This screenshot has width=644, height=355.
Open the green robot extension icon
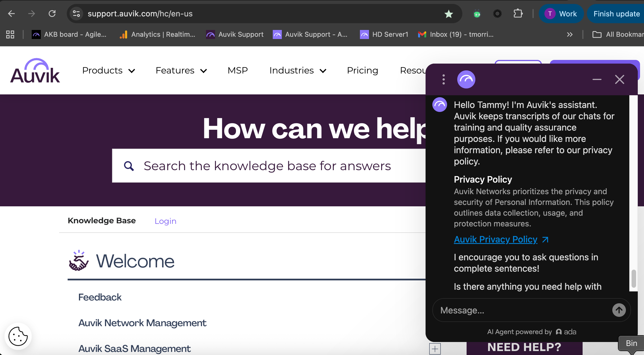click(477, 14)
